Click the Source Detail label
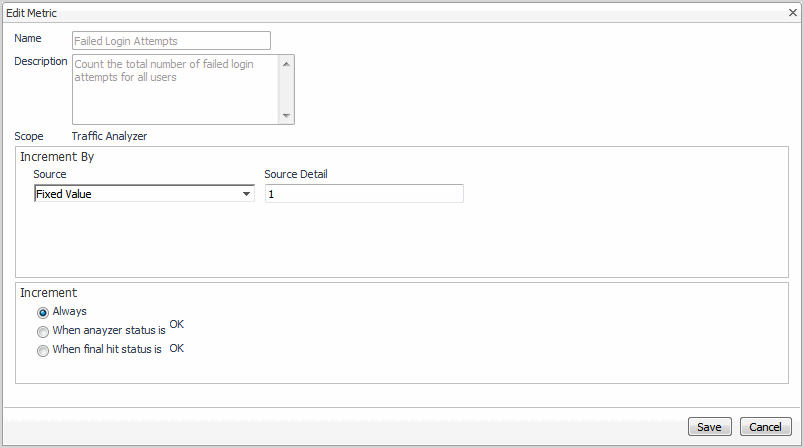The height and width of the screenshot is (448, 804). coord(296,174)
